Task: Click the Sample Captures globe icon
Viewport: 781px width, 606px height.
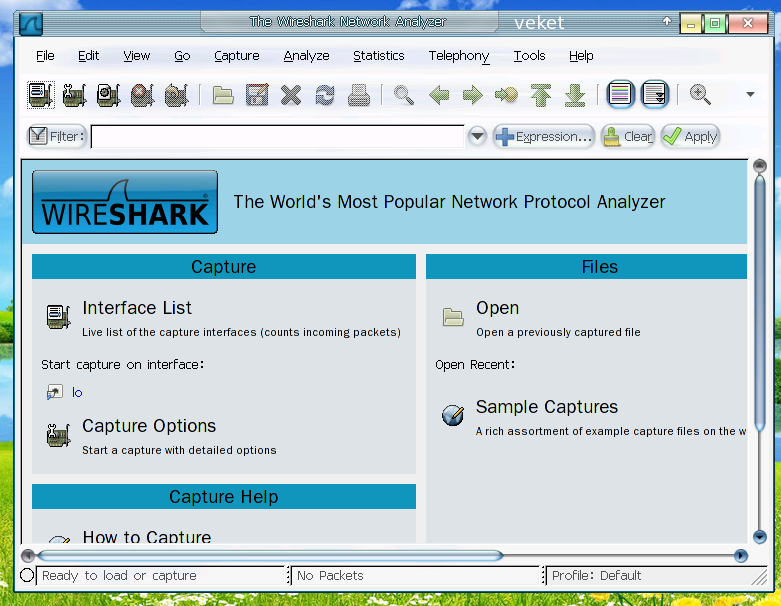Action: pyautogui.click(x=453, y=415)
